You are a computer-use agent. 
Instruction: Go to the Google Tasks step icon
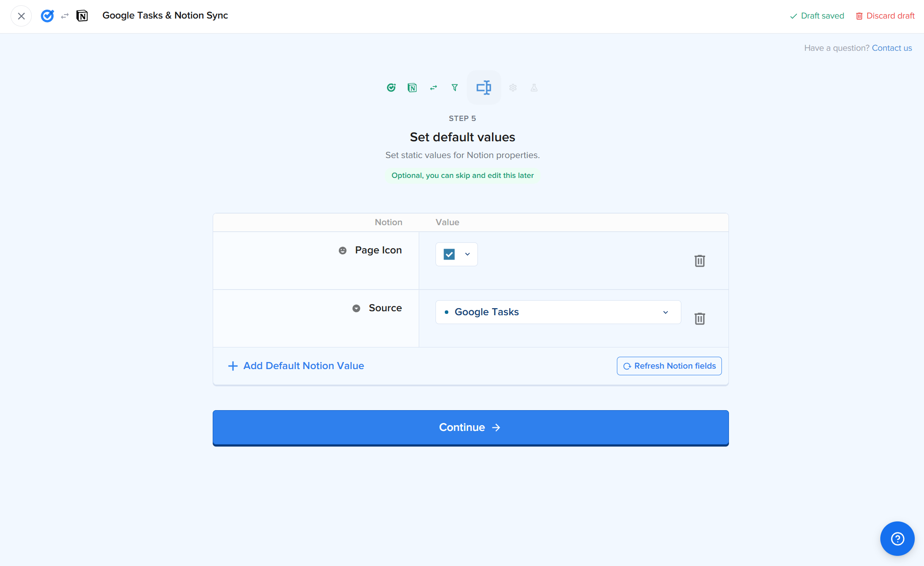(x=391, y=87)
